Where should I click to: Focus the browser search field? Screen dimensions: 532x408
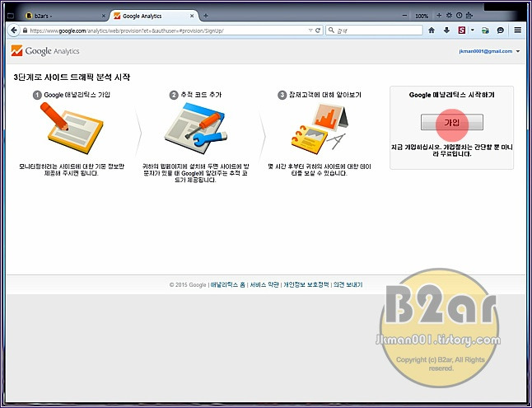point(374,30)
